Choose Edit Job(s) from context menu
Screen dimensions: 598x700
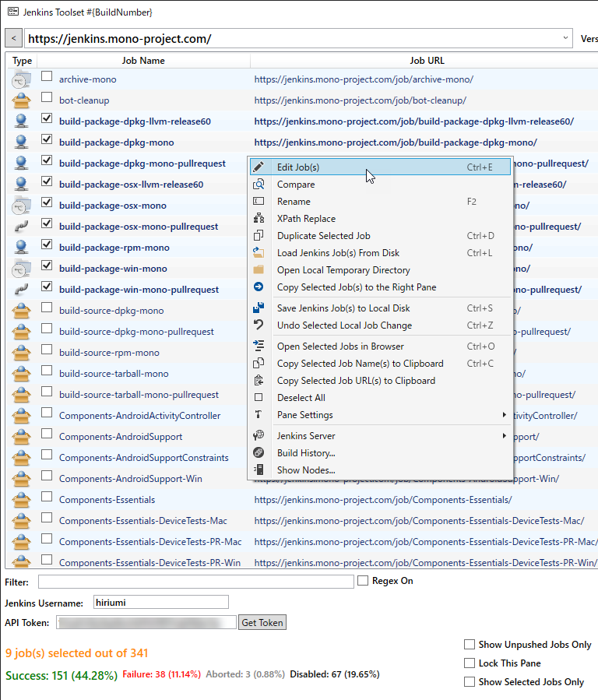coord(380,167)
